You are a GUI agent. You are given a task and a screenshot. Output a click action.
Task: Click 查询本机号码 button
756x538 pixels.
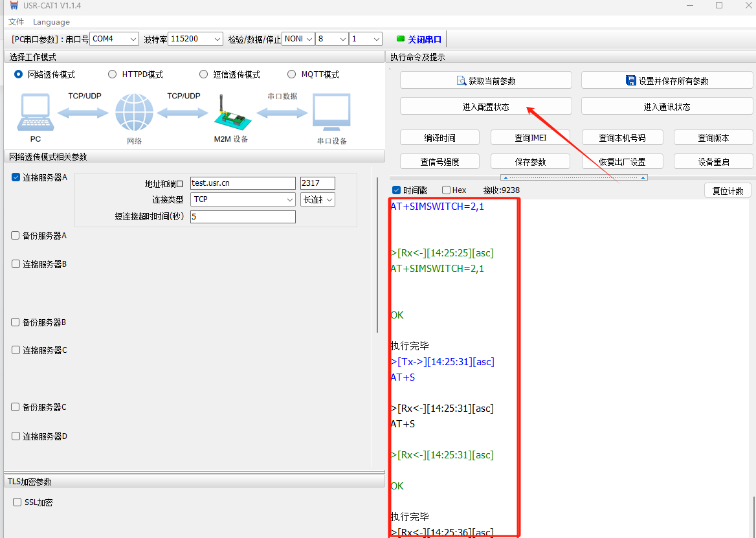[x=622, y=138]
